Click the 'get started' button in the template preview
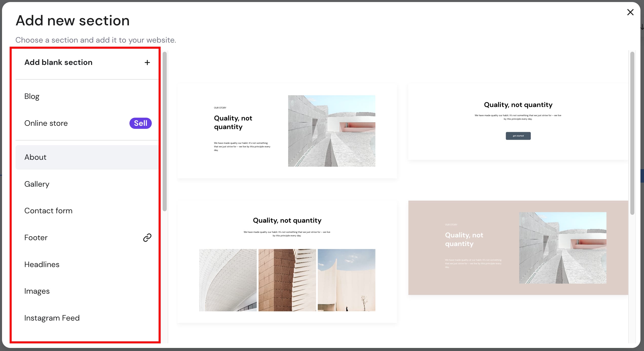Viewport: 644px width, 351px height. coord(518,136)
